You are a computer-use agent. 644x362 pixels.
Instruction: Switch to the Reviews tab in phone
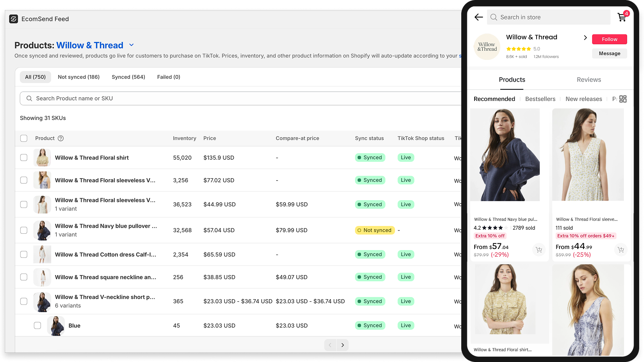[589, 80]
